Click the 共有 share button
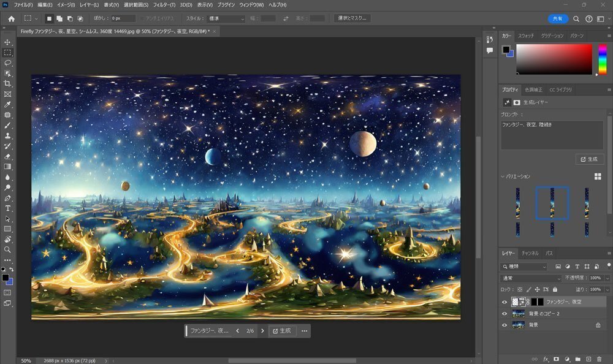 [557, 18]
